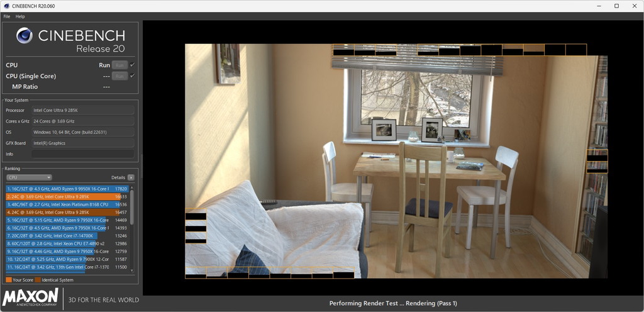Click the Processor field Intel Core Ultra 9 285K
Screen dimensions: 644x312
point(82,110)
